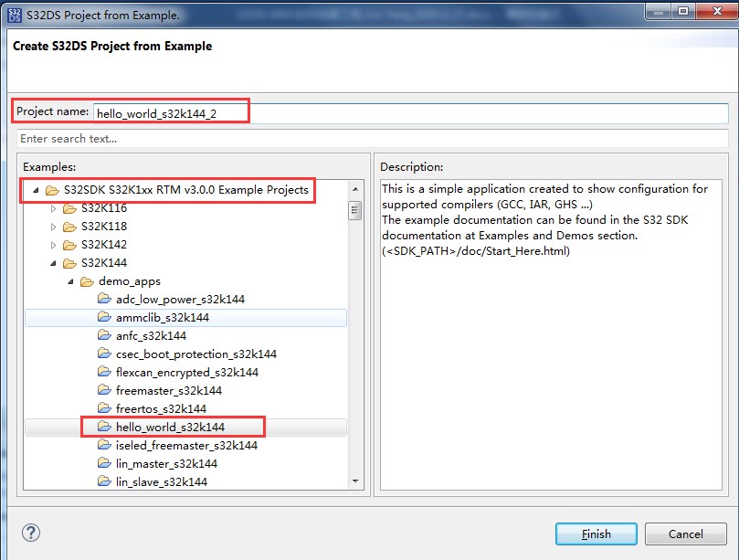The width and height of the screenshot is (739, 560).
Task: Click the iseled_freemaster_s32k144 folder icon
Action: point(104,445)
